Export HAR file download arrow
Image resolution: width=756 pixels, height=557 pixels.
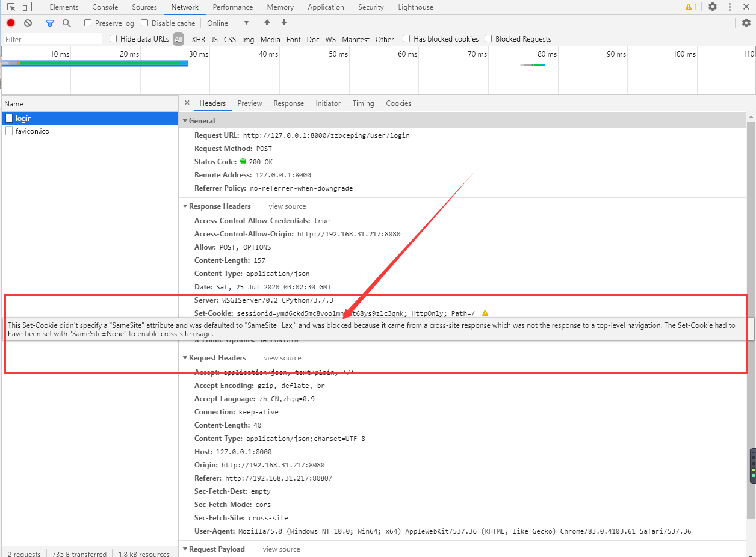click(x=284, y=23)
